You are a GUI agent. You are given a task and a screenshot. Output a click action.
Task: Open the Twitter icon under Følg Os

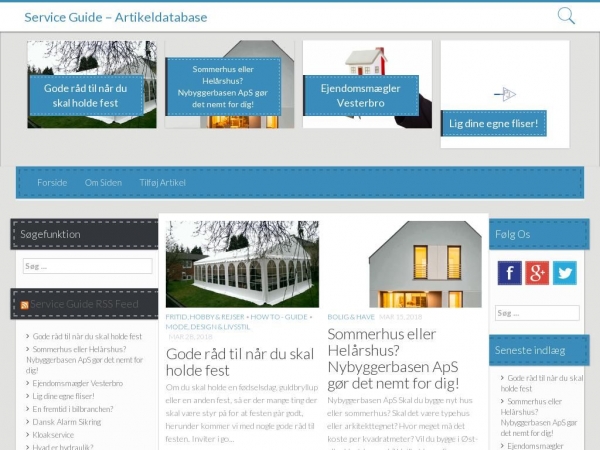point(565,273)
